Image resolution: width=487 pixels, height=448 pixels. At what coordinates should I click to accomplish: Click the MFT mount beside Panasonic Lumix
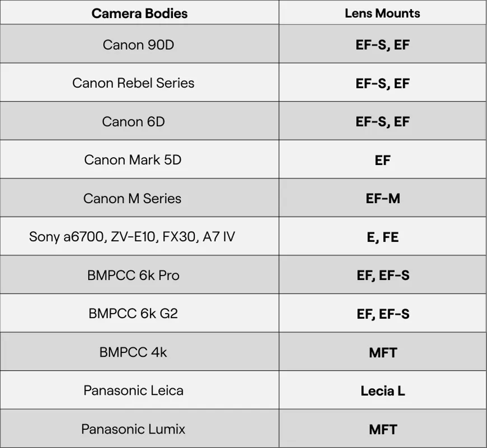point(383,429)
